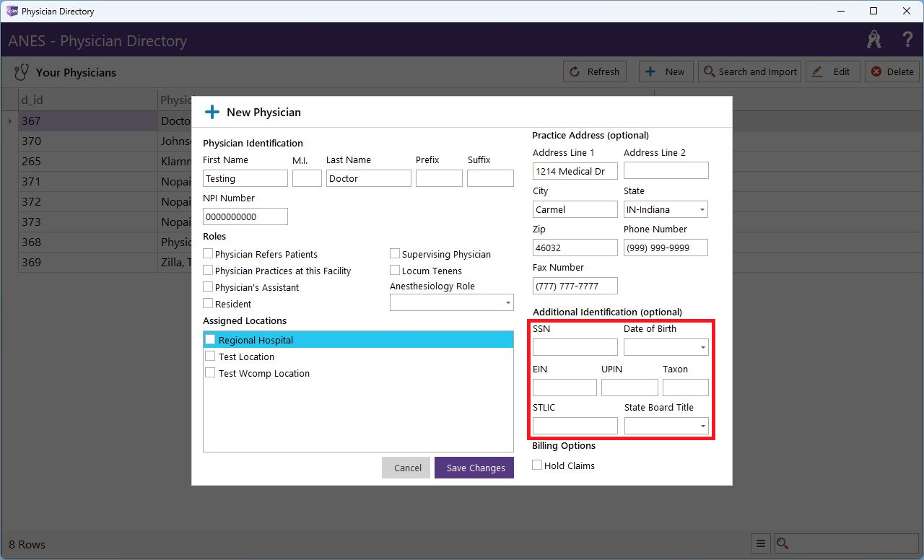Click Taxon field

686,388
